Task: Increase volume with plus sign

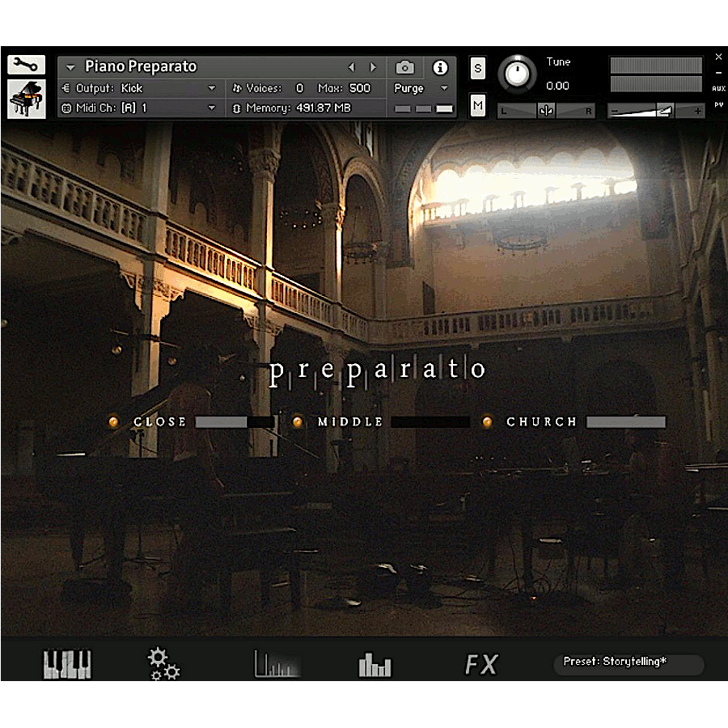Action: tap(697, 111)
